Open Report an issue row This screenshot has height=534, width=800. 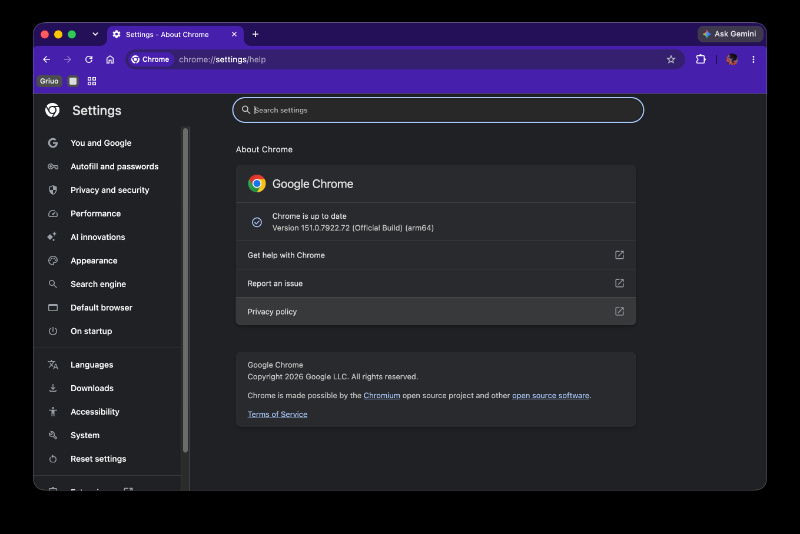click(x=436, y=283)
